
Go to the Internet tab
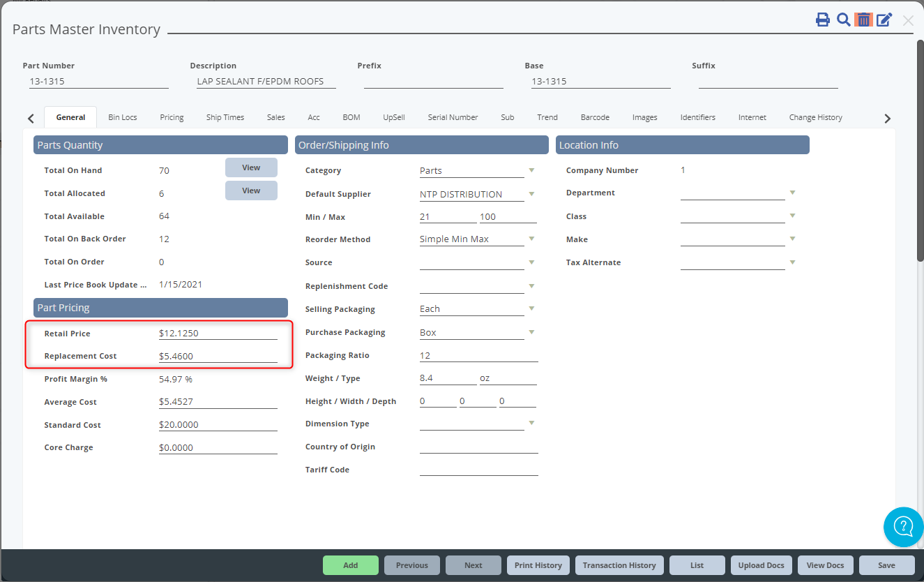pyautogui.click(x=752, y=117)
